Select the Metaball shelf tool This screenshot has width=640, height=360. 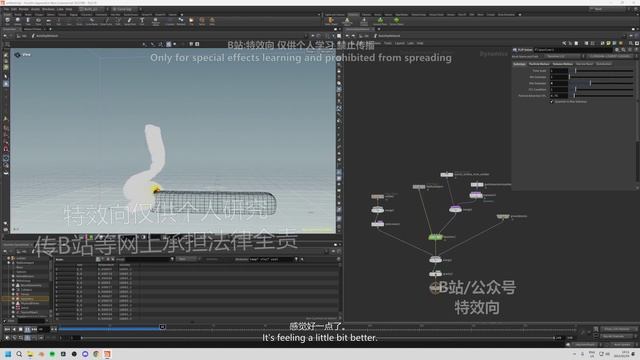coord(181,21)
